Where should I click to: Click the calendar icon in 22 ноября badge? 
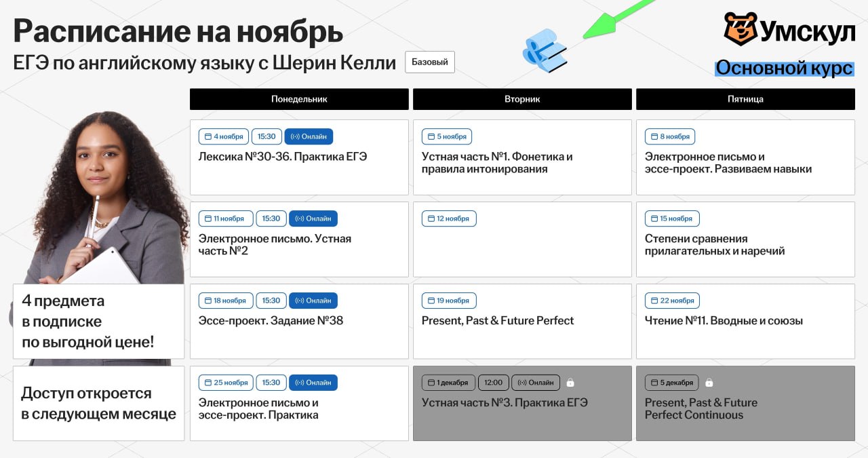click(x=654, y=301)
